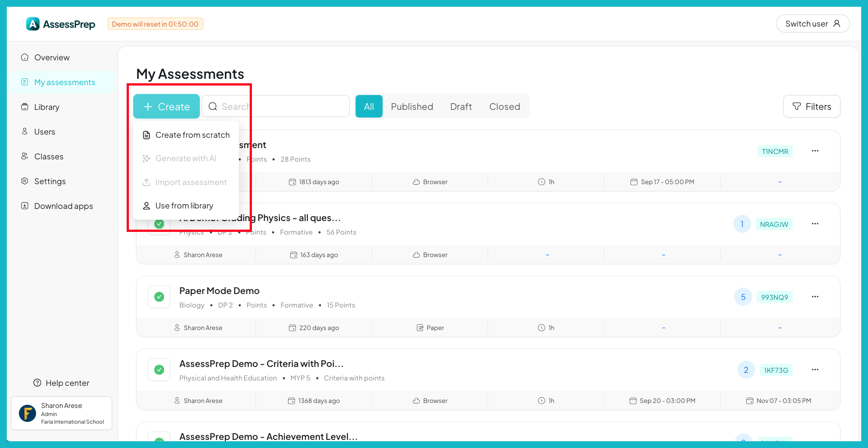Click the Sharon Arese profile card
The image size is (868, 448).
pyautogui.click(x=61, y=413)
